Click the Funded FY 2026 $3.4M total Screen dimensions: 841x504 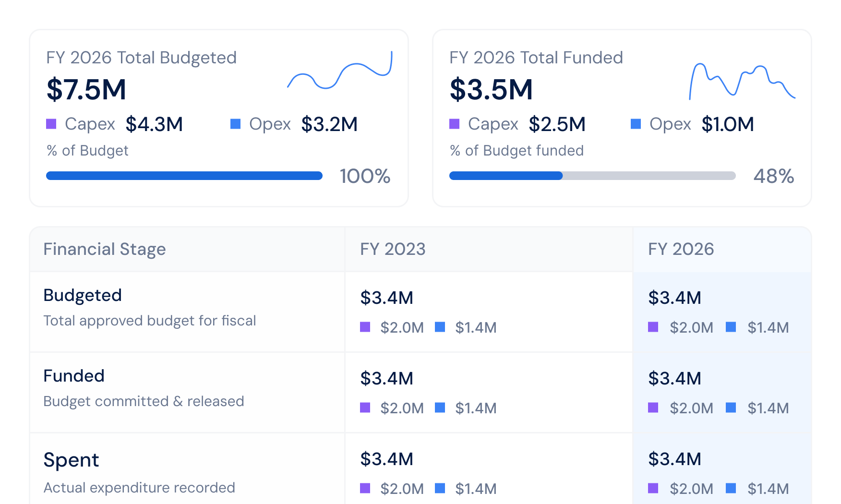pos(674,378)
